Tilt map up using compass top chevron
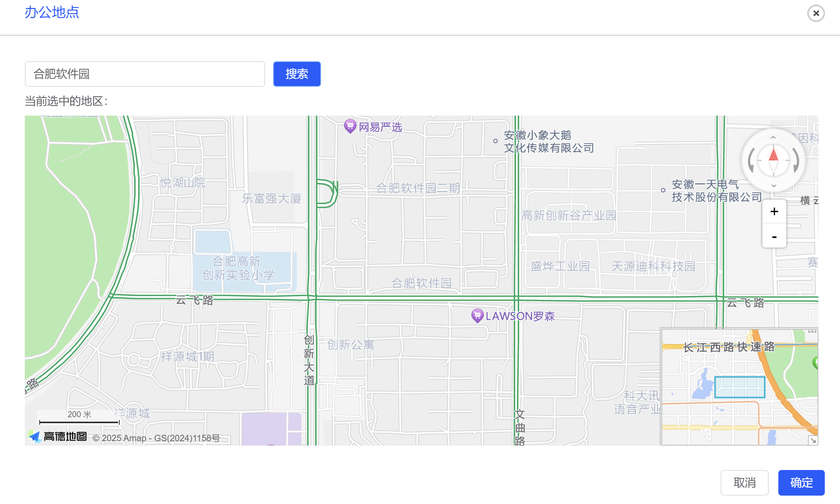The image size is (840, 504). (773, 138)
